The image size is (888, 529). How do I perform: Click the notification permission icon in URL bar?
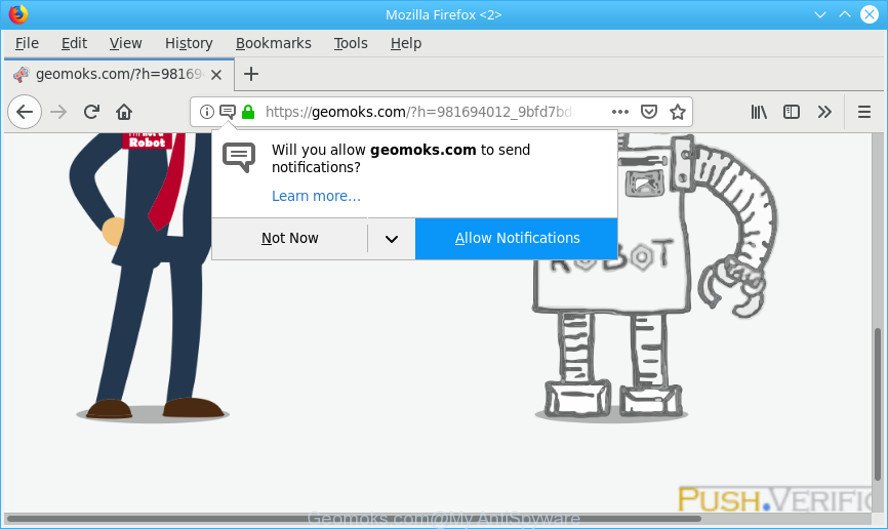[x=228, y=112]
